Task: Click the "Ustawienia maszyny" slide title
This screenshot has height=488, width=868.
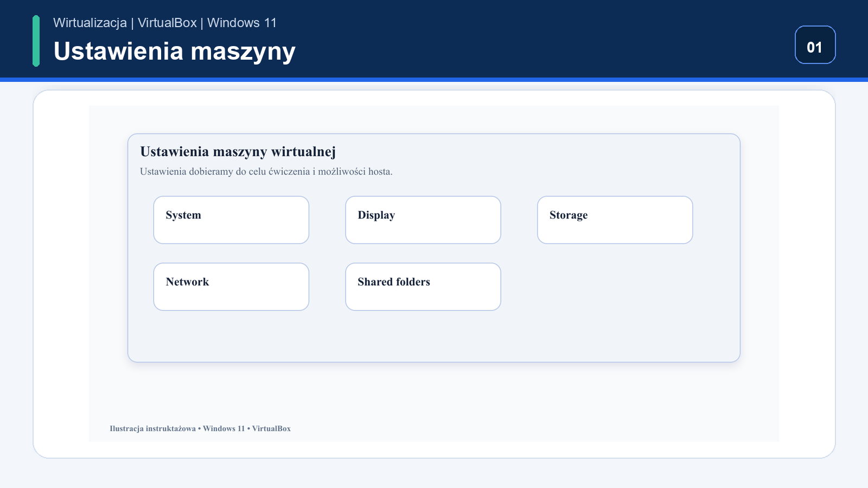Action: [x=174, y=52]
